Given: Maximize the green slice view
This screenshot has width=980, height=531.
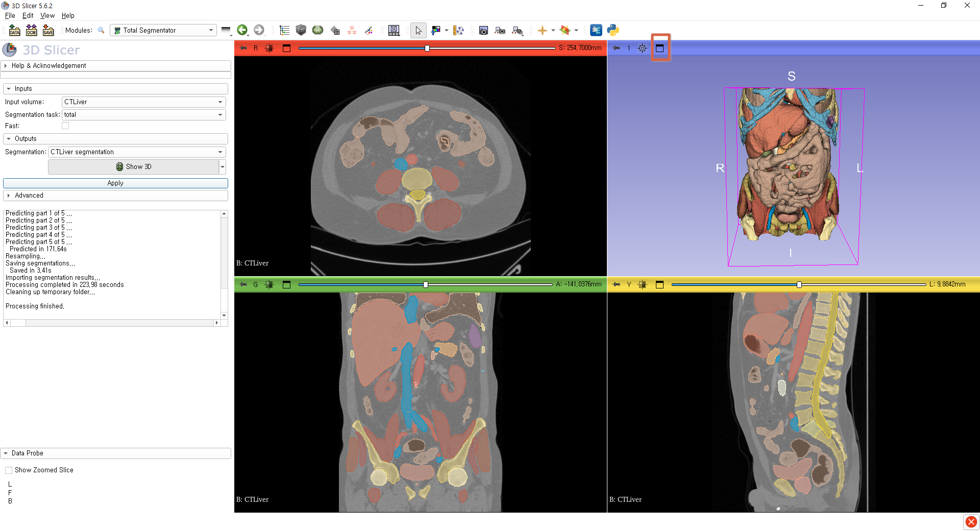Looking at the screenshot, I should [x=286, y=285].
